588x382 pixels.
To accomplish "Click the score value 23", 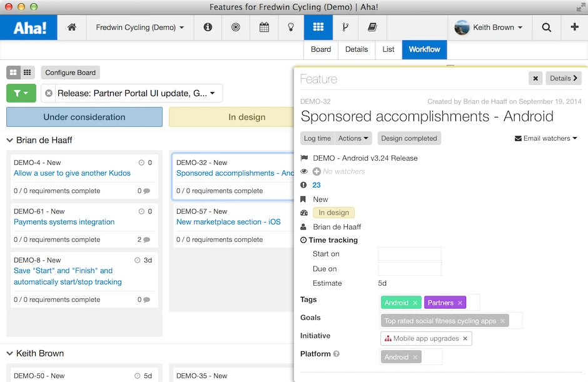I will click(x=317, y=185).
